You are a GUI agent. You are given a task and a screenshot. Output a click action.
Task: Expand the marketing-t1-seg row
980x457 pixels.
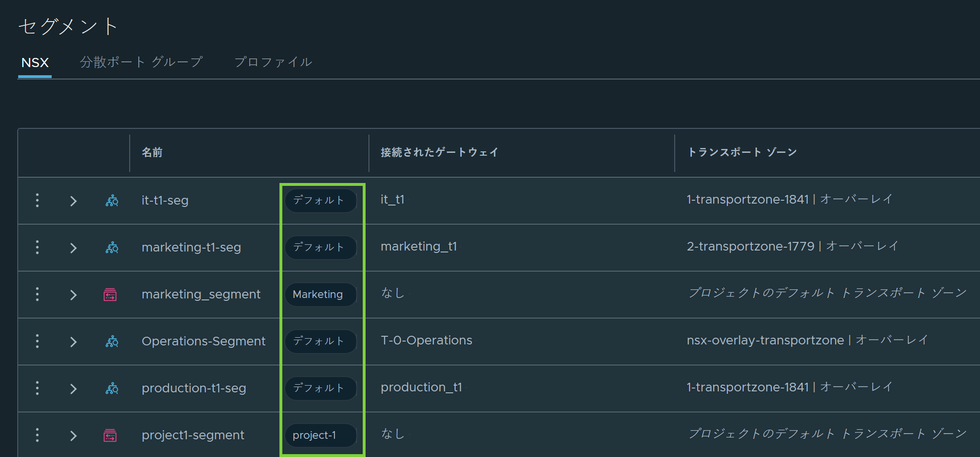point(73,248)
